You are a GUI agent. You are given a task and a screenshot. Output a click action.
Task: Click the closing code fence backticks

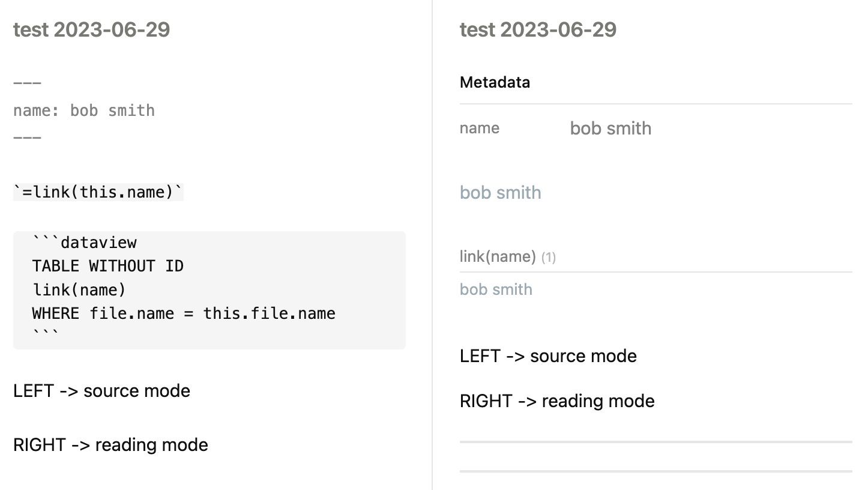point(46,334)
